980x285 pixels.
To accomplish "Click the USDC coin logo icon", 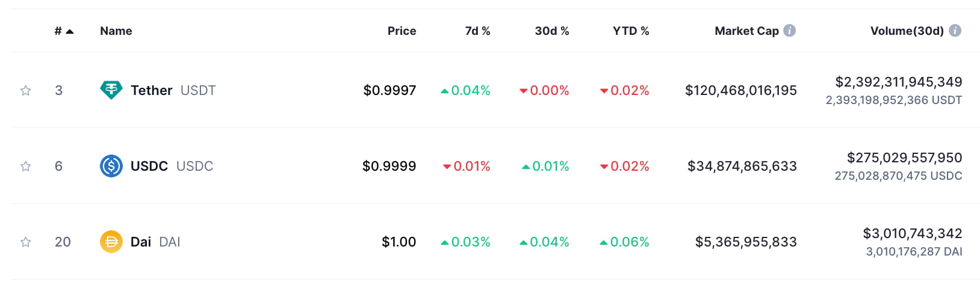I will tap(111, 166).
